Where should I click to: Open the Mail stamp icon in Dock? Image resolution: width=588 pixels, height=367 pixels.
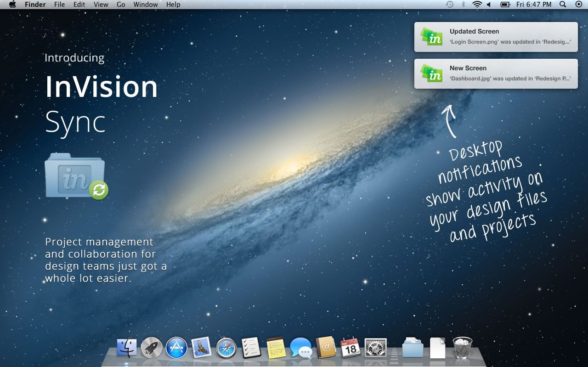click(x=201, y=348)
